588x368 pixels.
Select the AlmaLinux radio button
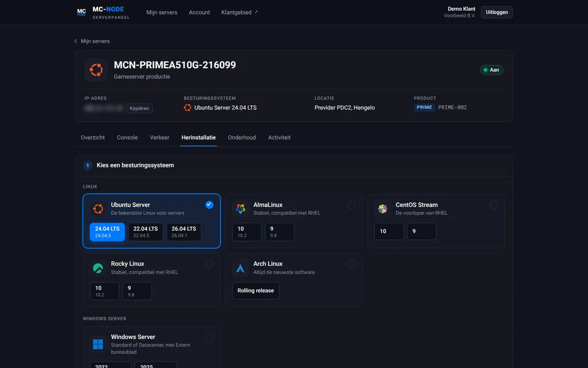352,205
